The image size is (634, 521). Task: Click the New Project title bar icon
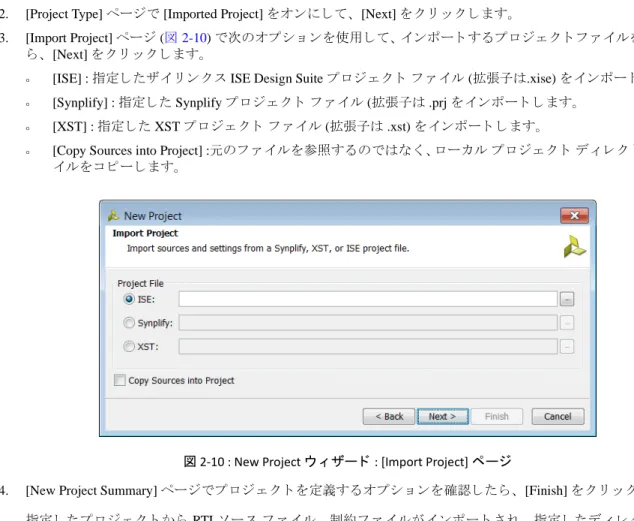click(114, 216)
